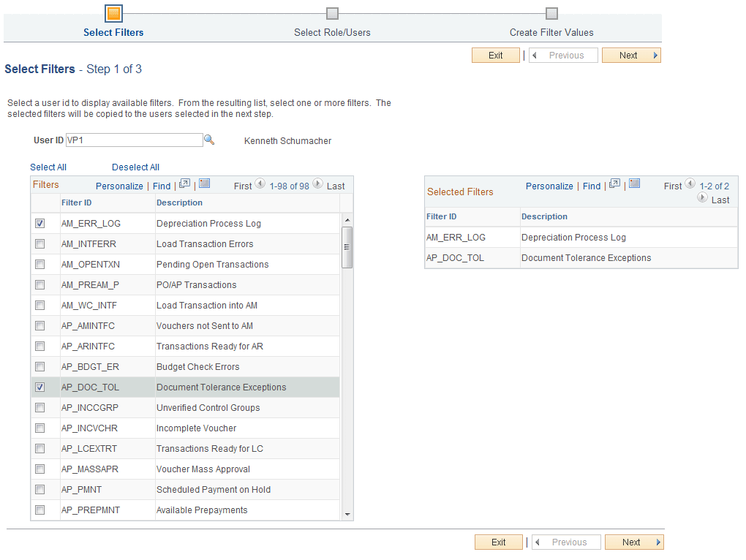Viewport: 746px width, 560px height.
Task: Enable the AP_BDGT_ER filter checkbox
Action: pos(39,366)
